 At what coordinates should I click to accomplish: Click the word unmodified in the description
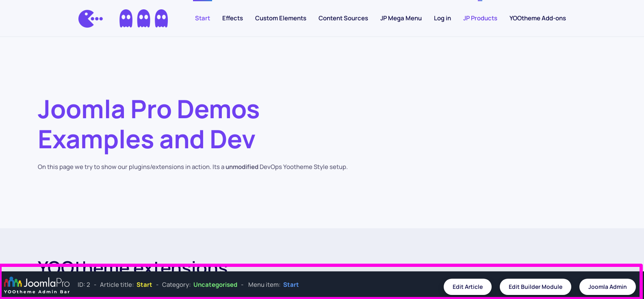pyautogui.click(x=242, y=167)
